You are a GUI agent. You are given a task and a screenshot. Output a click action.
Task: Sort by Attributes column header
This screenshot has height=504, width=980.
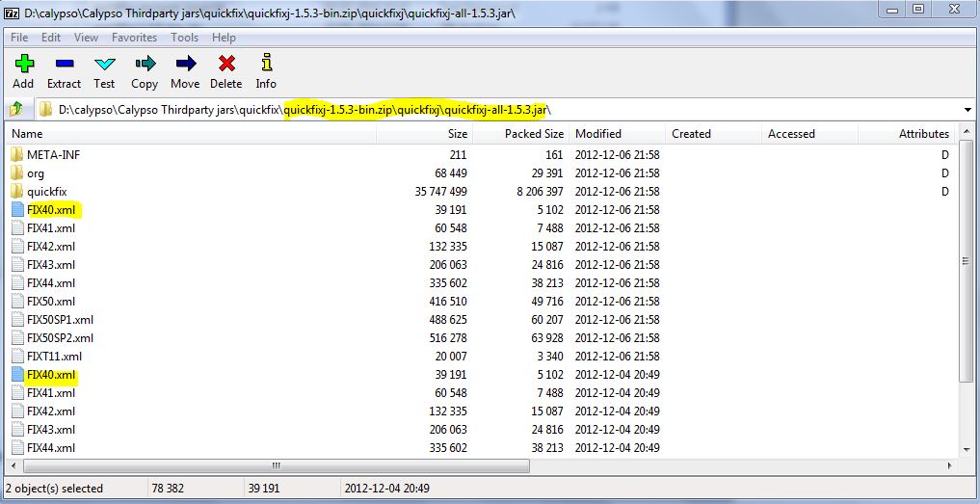(907, 134)
